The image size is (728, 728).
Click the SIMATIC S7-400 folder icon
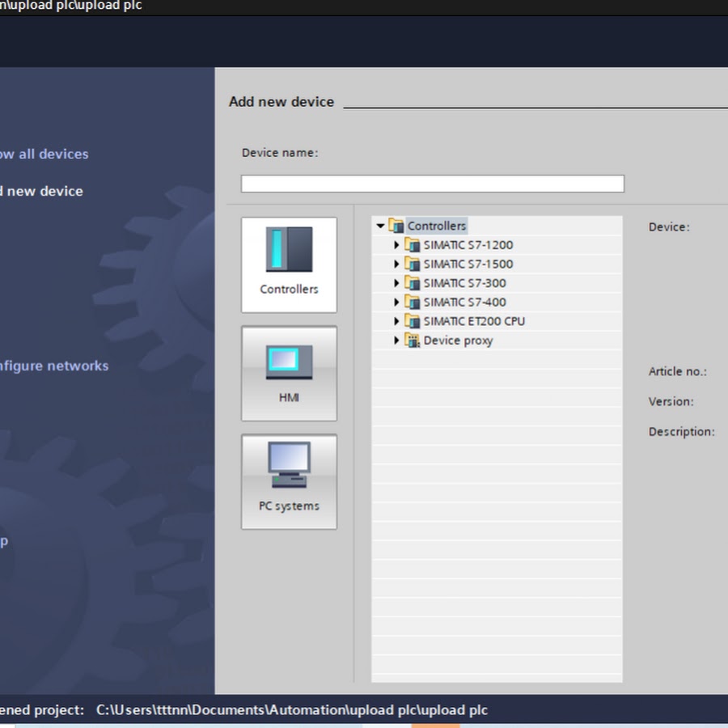(412, 302)
